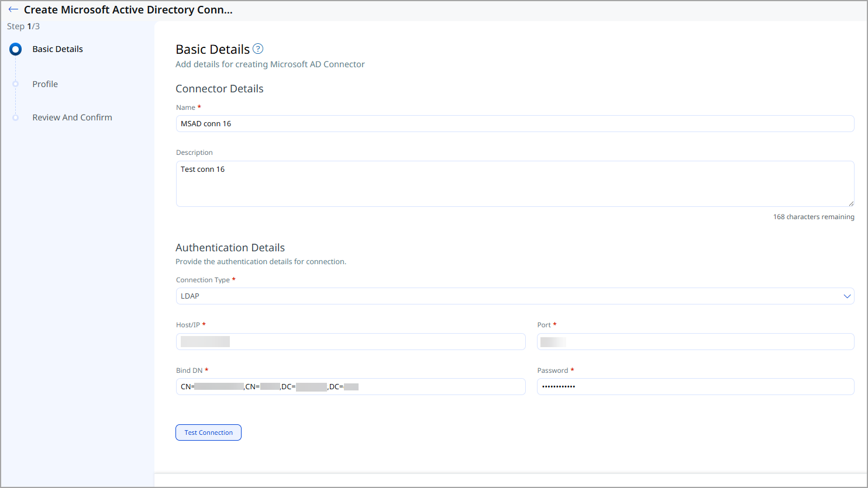Click the Create Microsoft Active Directory page title
Image resolution: width=868 pixels, height=488 pixels.
tap(128, 10)
